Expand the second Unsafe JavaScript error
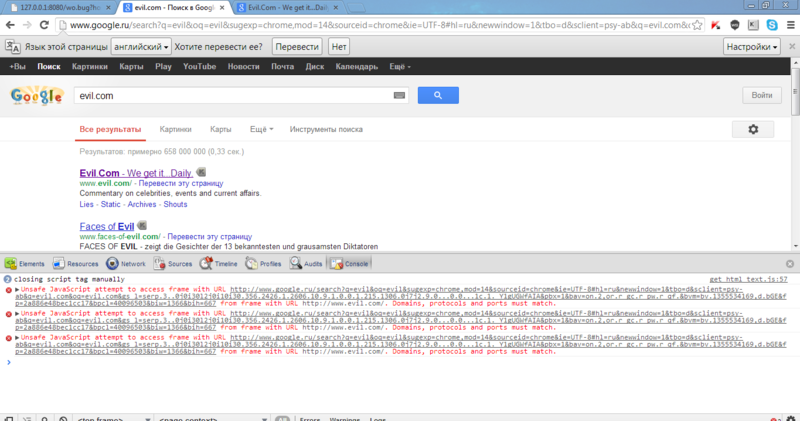Image resolution: width=800 pixels, height=421 pixels. pyautogui.click(x=17, y=313)
